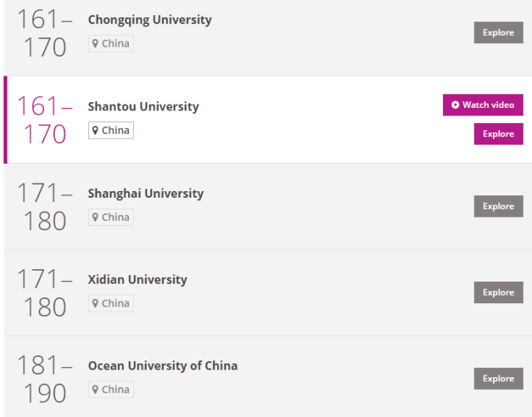532x417 pixels.
Task: Click the play icon in Watch video button
Action: tap(455, 105)
